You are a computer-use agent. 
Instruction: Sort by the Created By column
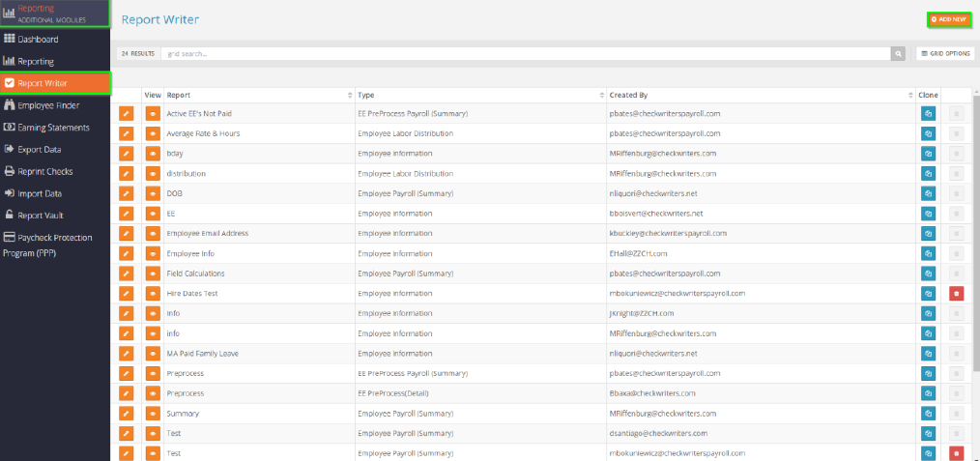coord(761,95)
